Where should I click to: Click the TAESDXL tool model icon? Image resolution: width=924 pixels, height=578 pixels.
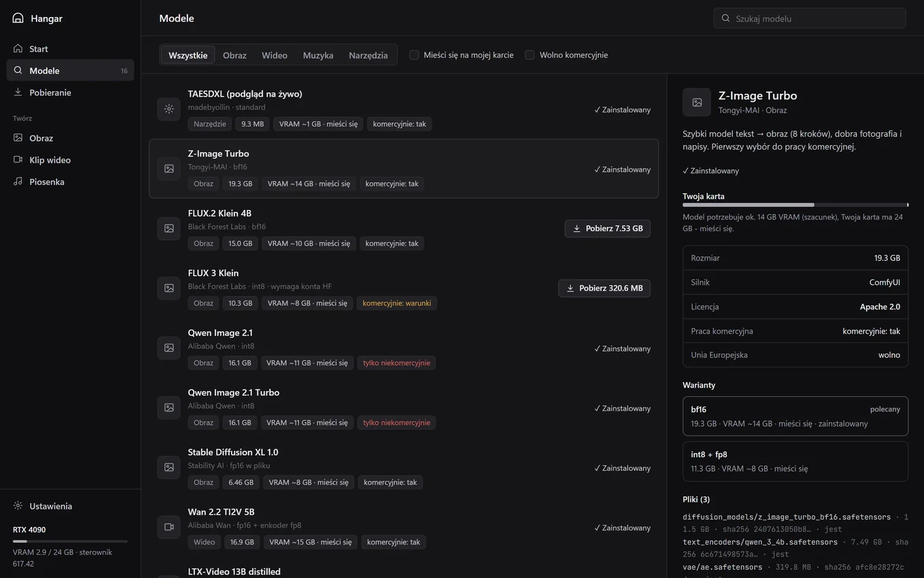click(x=169, y=109)
